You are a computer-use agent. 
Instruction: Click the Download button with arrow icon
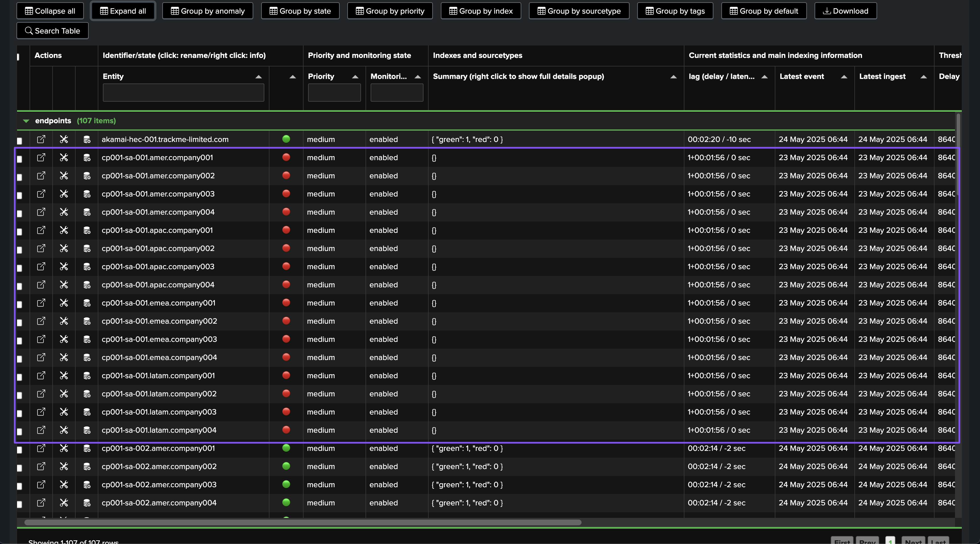point(845,11)
